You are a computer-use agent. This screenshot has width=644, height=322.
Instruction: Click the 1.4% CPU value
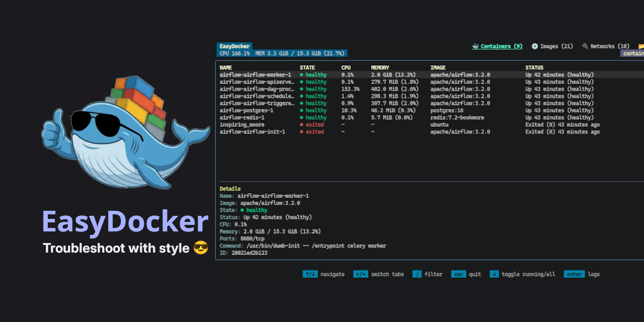[x=347, y=96]
